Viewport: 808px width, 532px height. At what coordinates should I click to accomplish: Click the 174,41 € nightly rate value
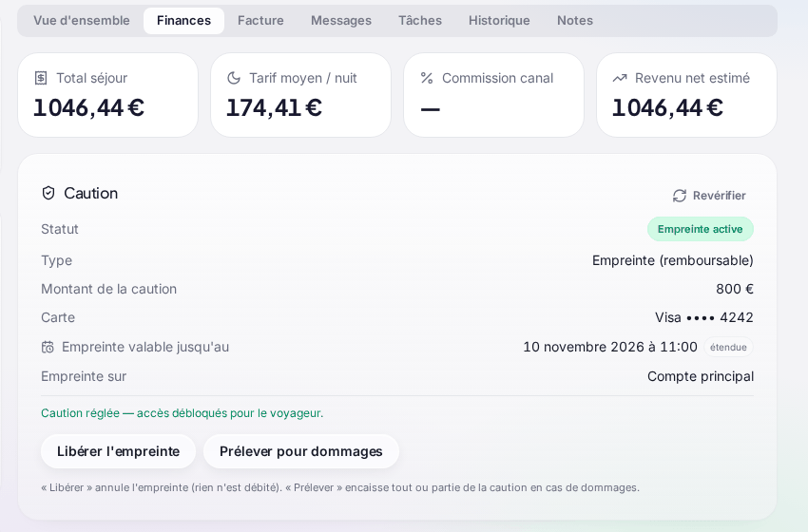(x=274, y=108)
